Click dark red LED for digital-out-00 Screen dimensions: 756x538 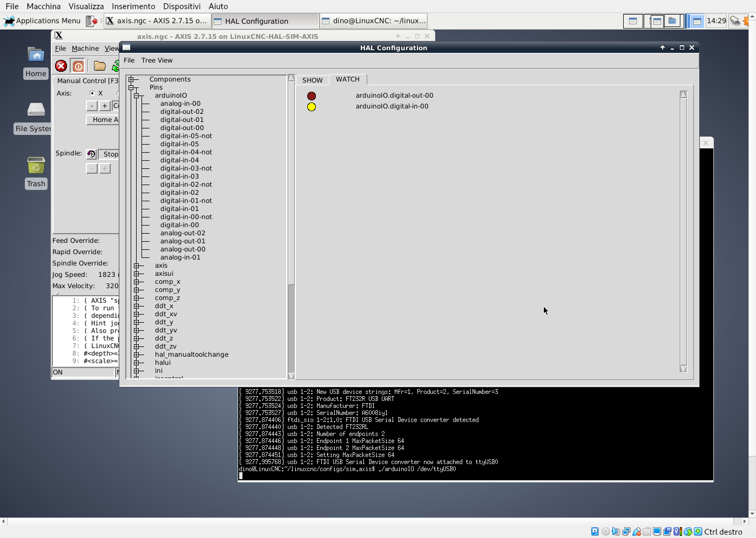coord(312,96)
